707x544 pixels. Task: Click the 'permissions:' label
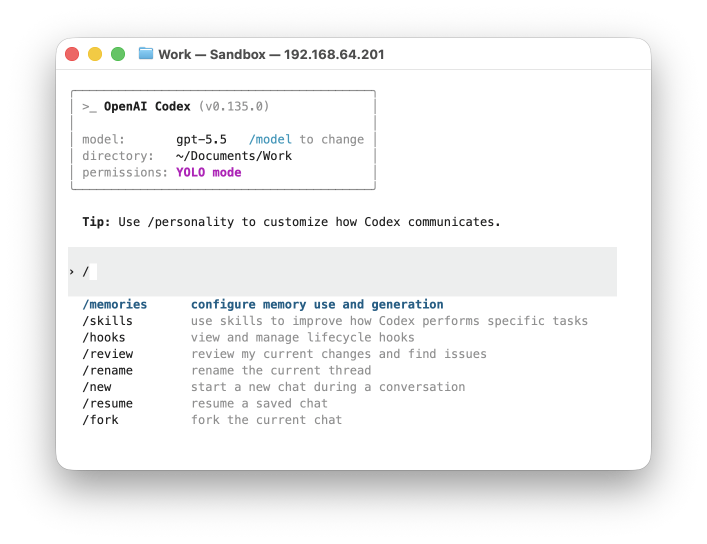125,173
